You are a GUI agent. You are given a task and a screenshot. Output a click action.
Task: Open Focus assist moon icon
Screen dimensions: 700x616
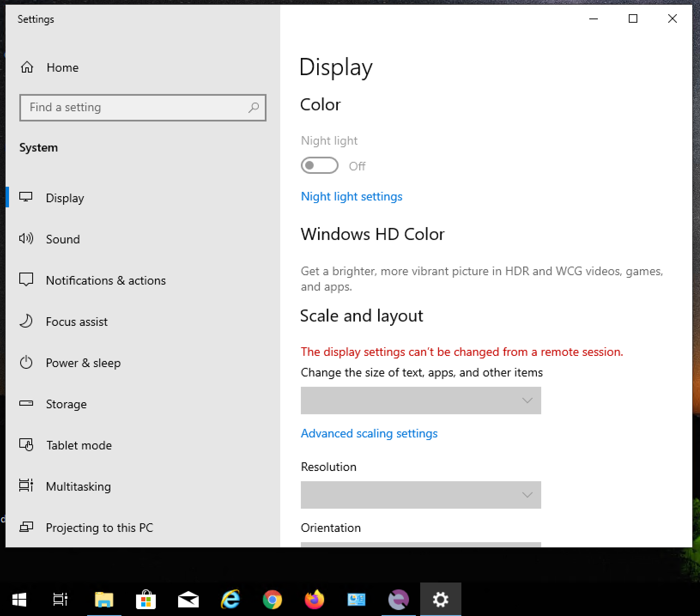click(x=26, y=321)
